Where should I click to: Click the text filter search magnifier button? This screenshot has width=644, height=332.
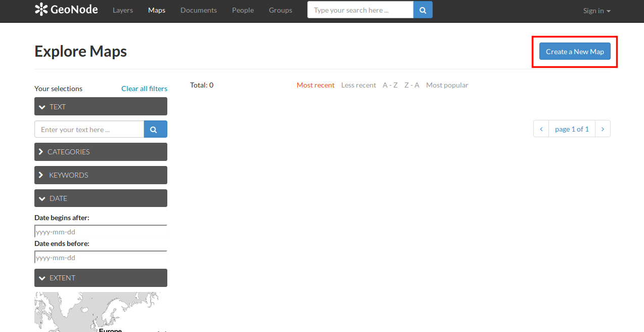(x=155, y=130)
